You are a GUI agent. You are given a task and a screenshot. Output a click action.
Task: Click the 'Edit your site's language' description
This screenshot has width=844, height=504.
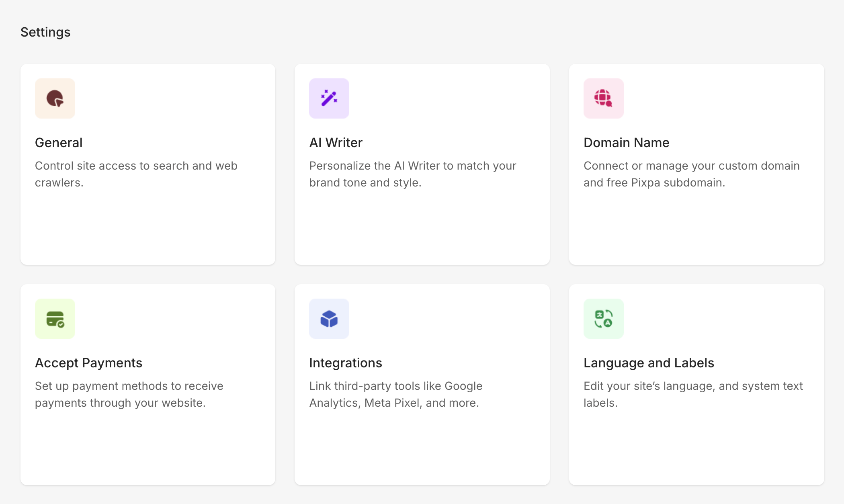click(693, 394)
